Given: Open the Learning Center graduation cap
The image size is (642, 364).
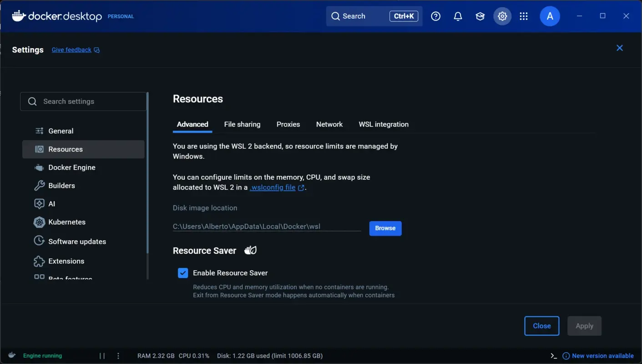Looking at the screenshot, I should [480, 16].
